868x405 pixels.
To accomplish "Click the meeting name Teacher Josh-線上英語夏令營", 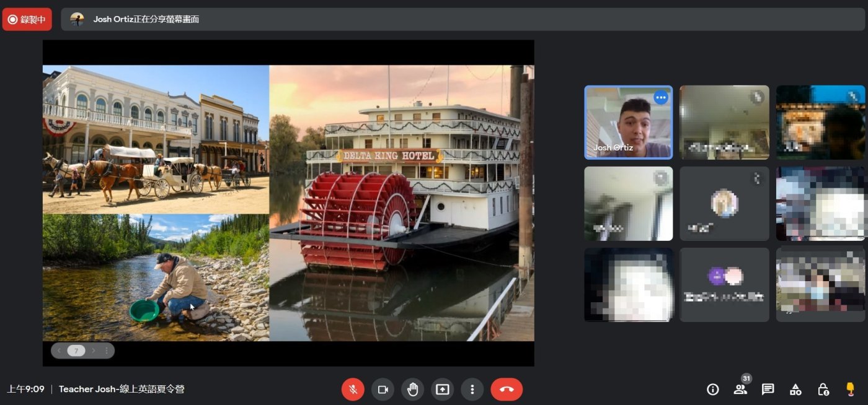I will (x=122, y=390).
